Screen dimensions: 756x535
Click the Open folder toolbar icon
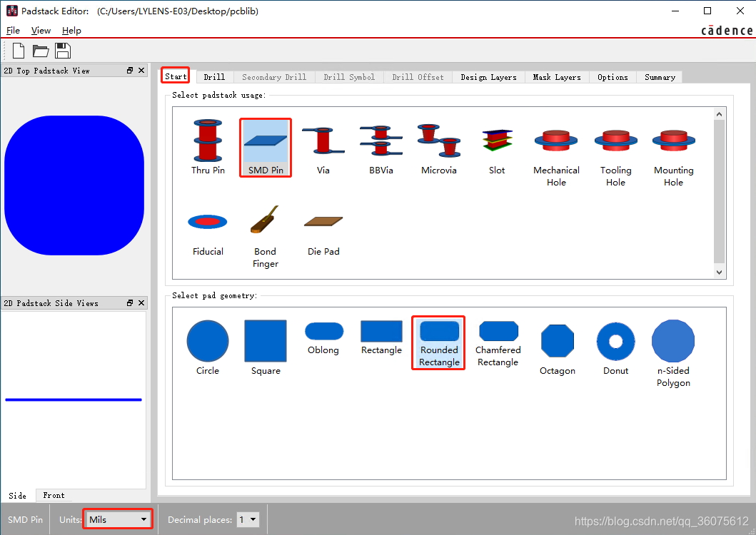41,51
